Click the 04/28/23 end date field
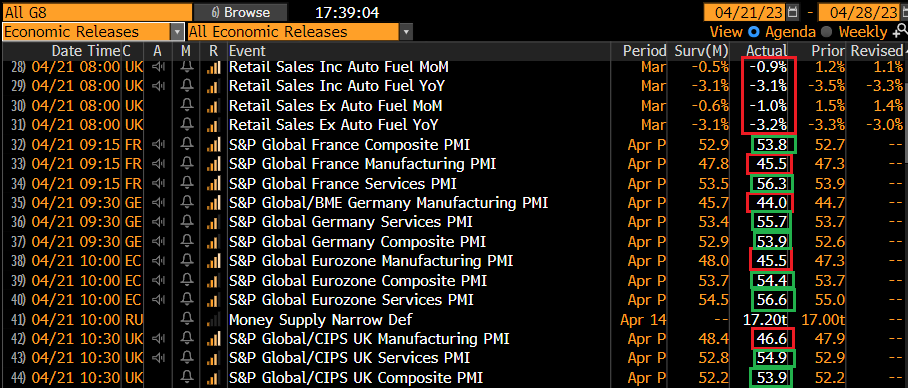The height and width of the screenshot is (388, 908). [857, 12]
